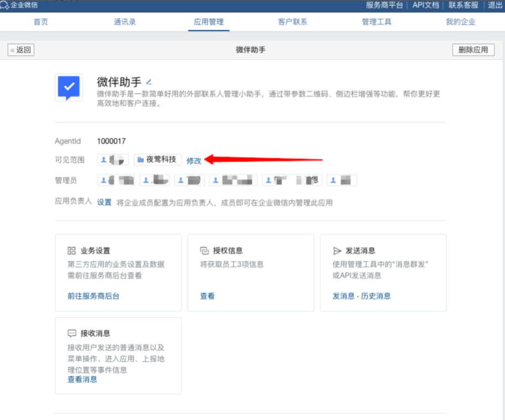
Task: Select the 应用管理 tab
Action: 209,22
